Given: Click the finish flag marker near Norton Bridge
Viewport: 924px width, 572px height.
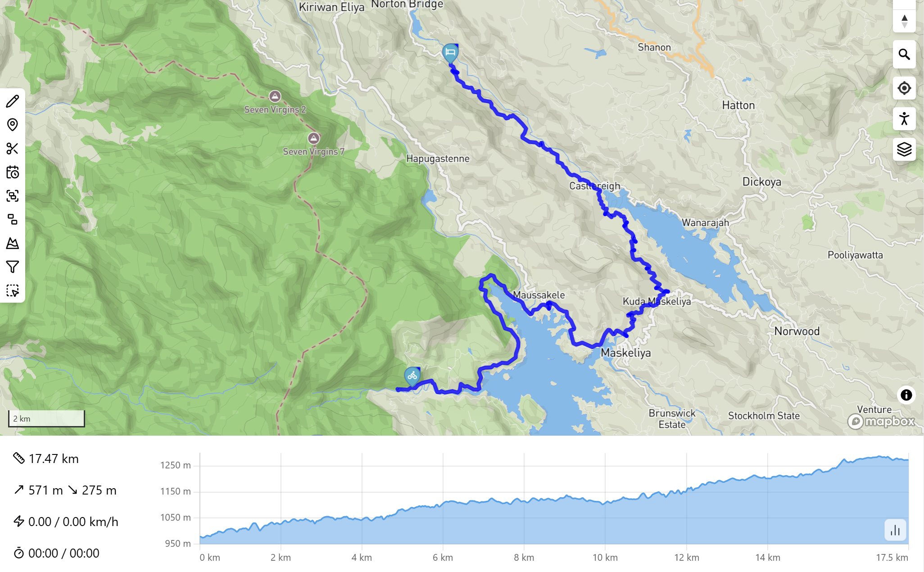Looking at the screenshot, I should [x=450, y=53].
